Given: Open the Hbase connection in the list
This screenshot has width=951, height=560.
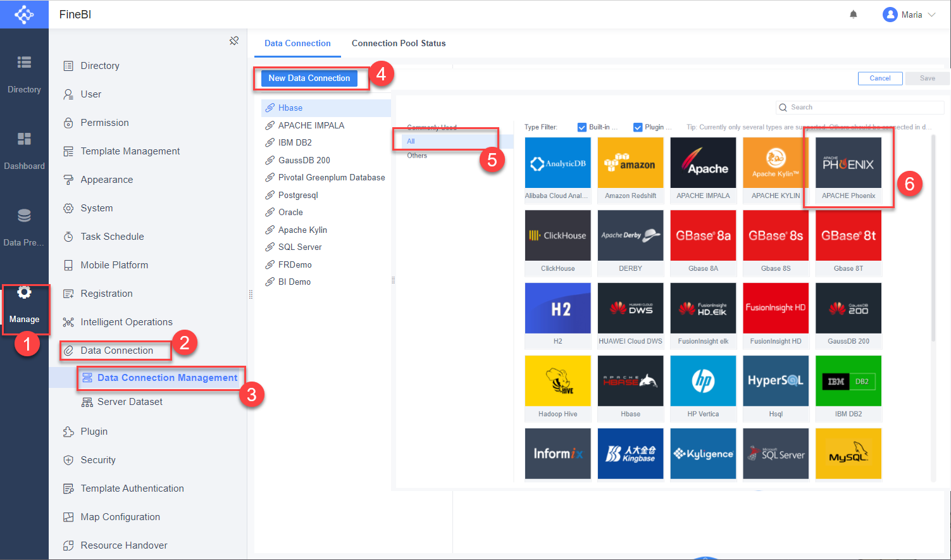Looking at the screenshot, I should pos(326,108).
